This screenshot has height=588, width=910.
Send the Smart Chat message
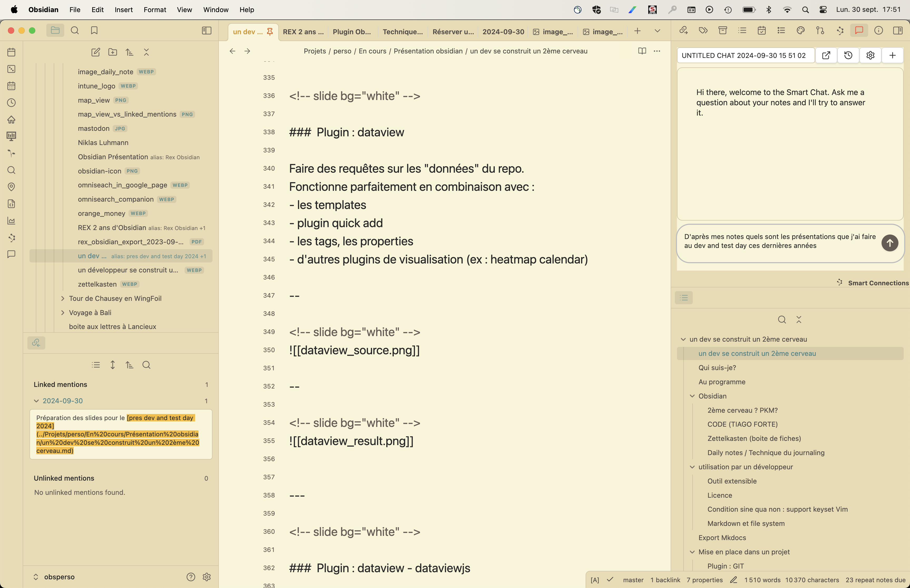(889, 243)
